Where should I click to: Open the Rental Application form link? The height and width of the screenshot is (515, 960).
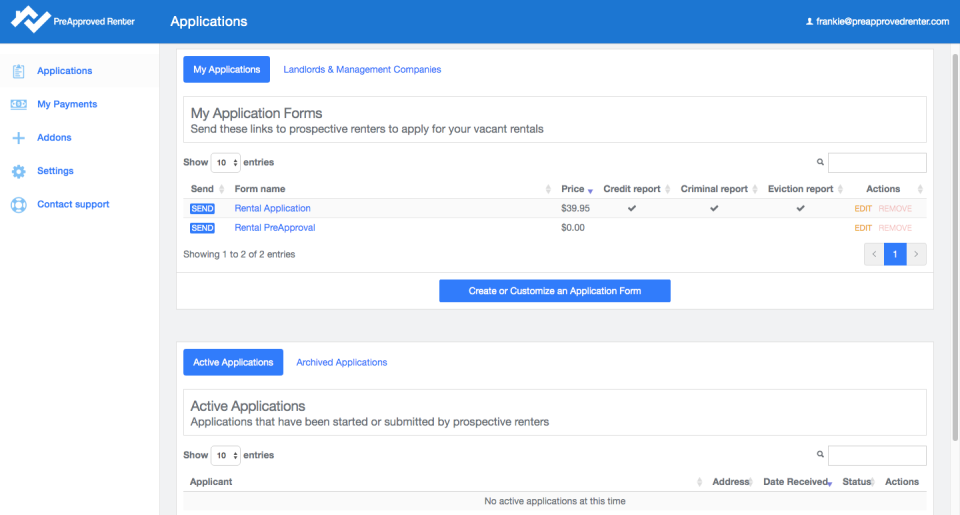point(272,208)
